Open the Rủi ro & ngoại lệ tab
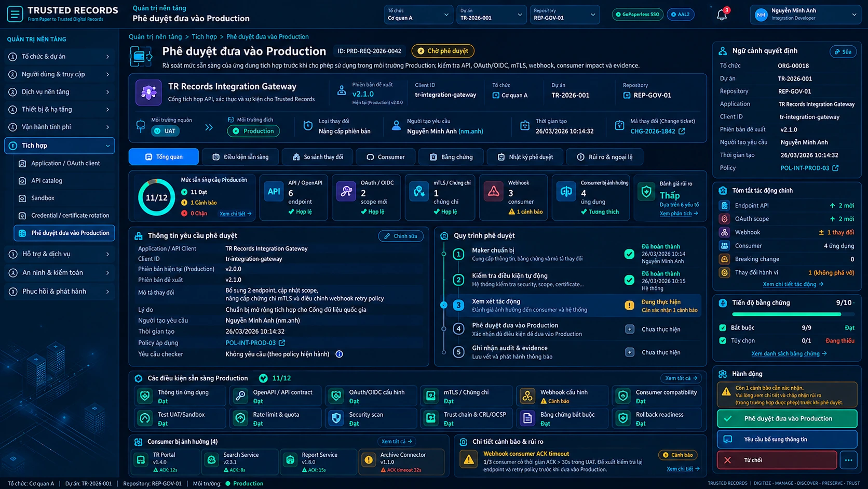Viewport: 868px width, 489px height. click(605, 157)
